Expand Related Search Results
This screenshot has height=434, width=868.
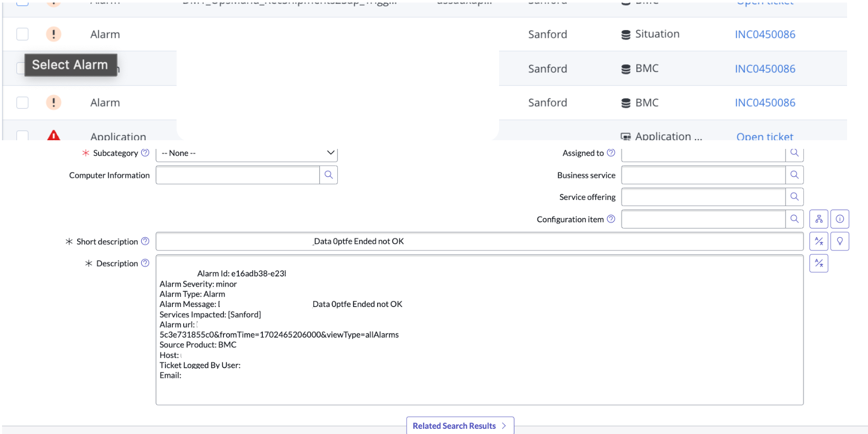pyautogui.click(x=460, y=426)
